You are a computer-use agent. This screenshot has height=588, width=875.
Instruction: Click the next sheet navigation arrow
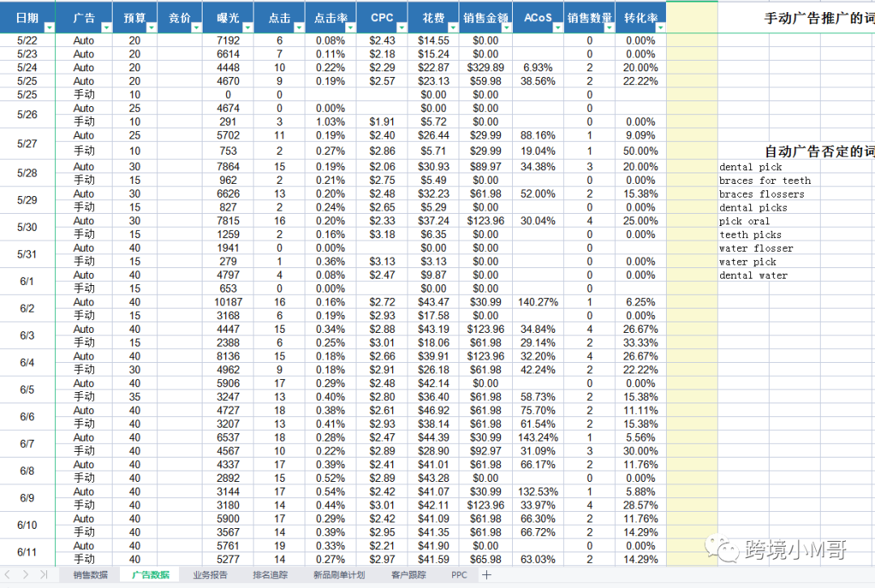pos(26,575)
